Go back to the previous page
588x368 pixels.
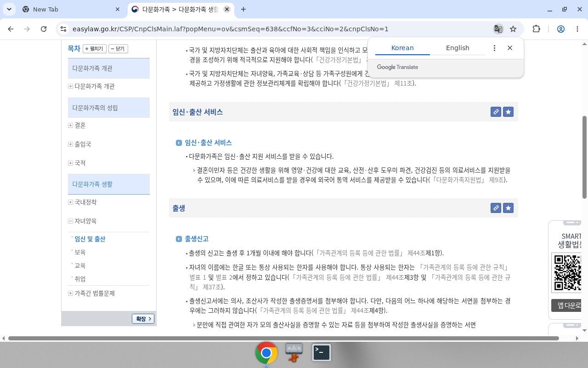coord(11,29)
